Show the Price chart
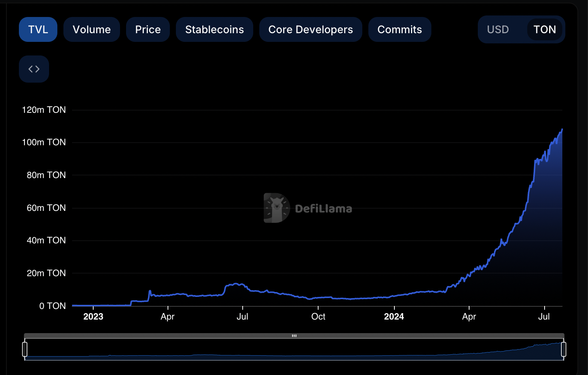588x375 pixels. pyautogui.click(x=148, y=29)
